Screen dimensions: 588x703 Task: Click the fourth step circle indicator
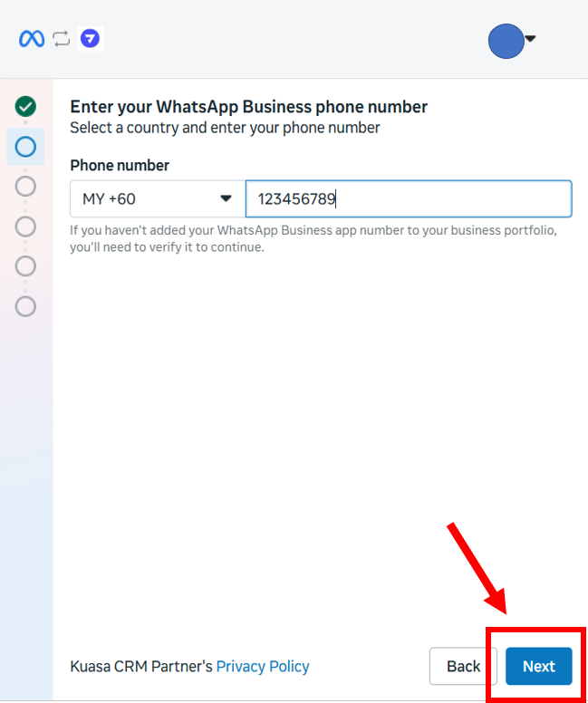pyautogui.click(x=25, y=226)
